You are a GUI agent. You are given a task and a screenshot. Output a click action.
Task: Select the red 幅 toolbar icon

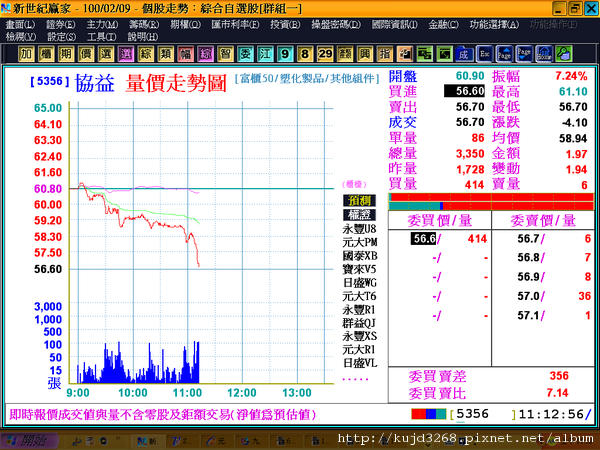[186, 54]
